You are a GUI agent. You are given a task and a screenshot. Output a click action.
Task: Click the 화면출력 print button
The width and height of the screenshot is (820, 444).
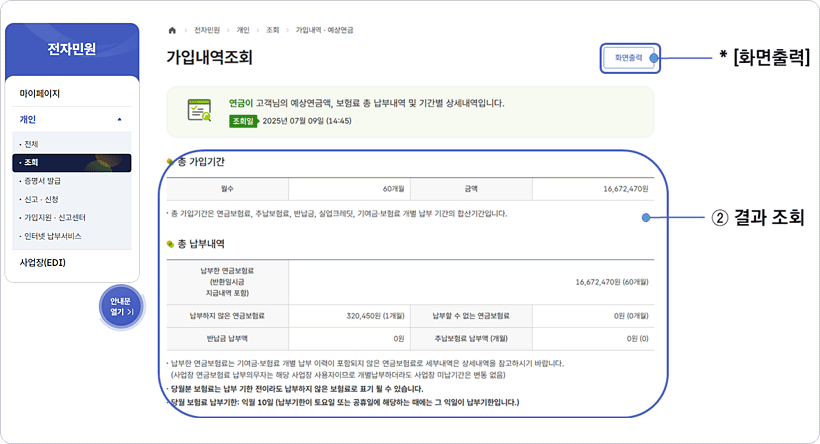click(x=628, y=58)
